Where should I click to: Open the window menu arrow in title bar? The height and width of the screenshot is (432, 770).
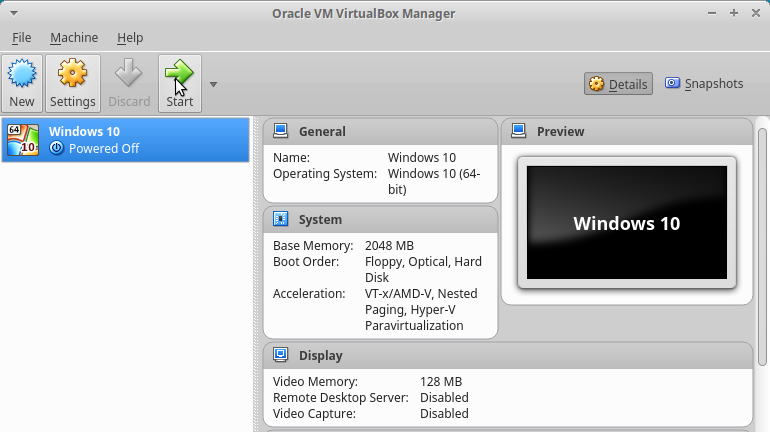pos(14,13)
